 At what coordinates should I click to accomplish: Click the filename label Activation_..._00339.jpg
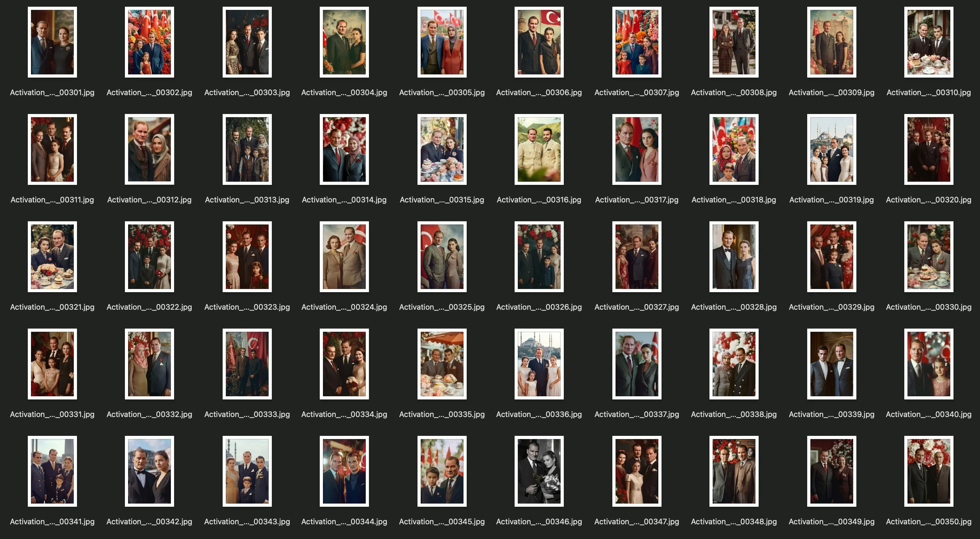tap(831, 414)
